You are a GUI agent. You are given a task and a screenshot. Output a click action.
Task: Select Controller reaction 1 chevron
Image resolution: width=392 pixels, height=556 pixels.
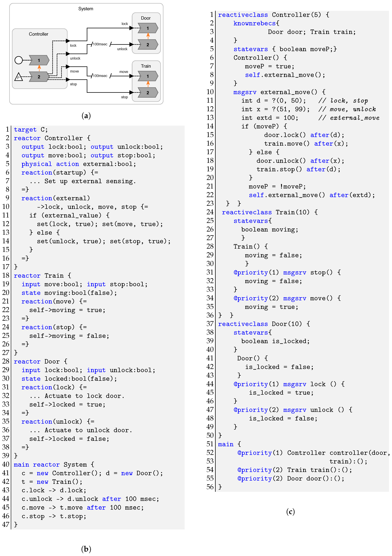pyautogui.click(x=39, y=60)
